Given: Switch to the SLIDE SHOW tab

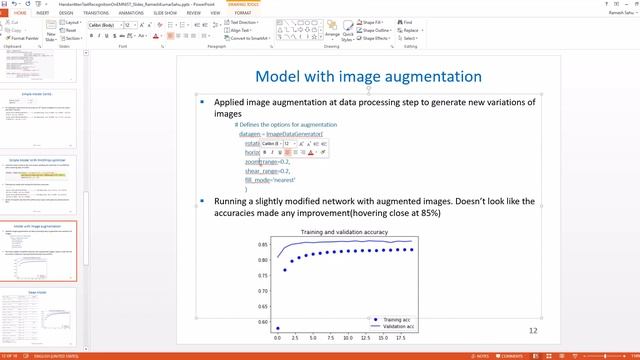Looking at the screenshot, I should [x=165, y=13].
